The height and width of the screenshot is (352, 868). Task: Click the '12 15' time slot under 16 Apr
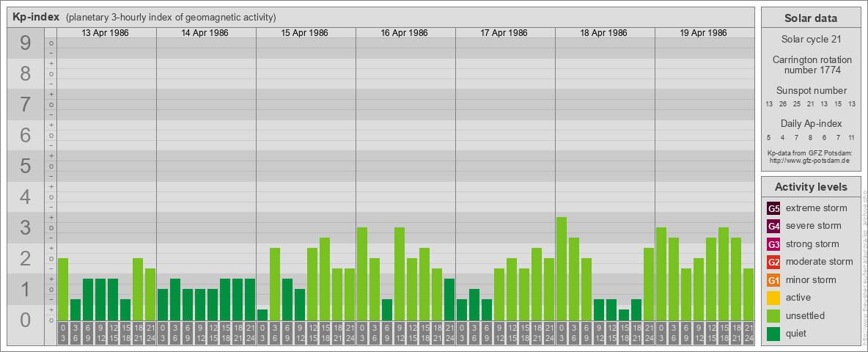(412, 334)
